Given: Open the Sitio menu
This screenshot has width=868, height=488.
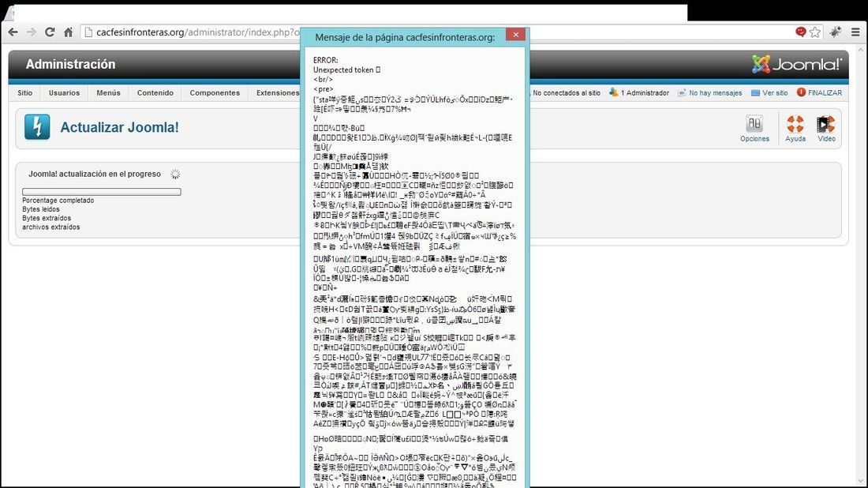Looking at the screenshot, I should (25, 93).
